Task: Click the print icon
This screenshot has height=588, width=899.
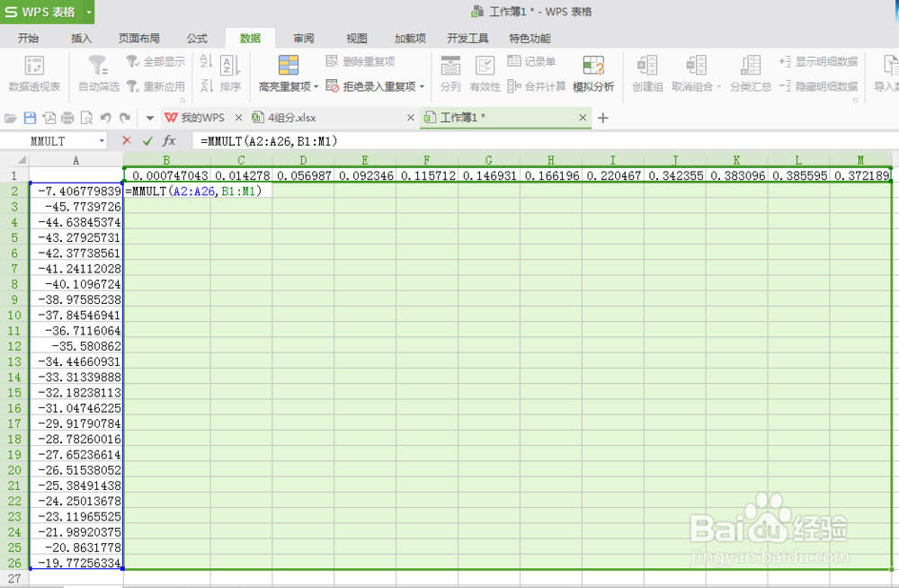Action: click(x=67, y=118)
